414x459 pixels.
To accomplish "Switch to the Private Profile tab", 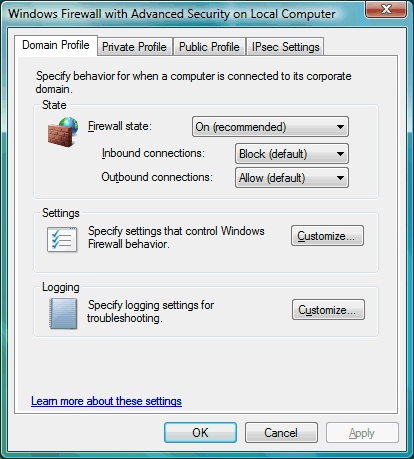I will pos(134,47).
